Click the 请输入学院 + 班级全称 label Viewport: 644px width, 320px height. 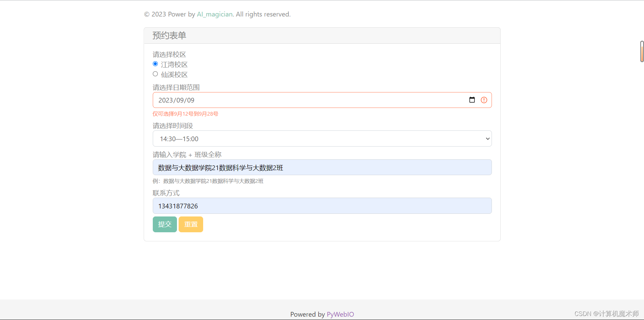(187, 155)
